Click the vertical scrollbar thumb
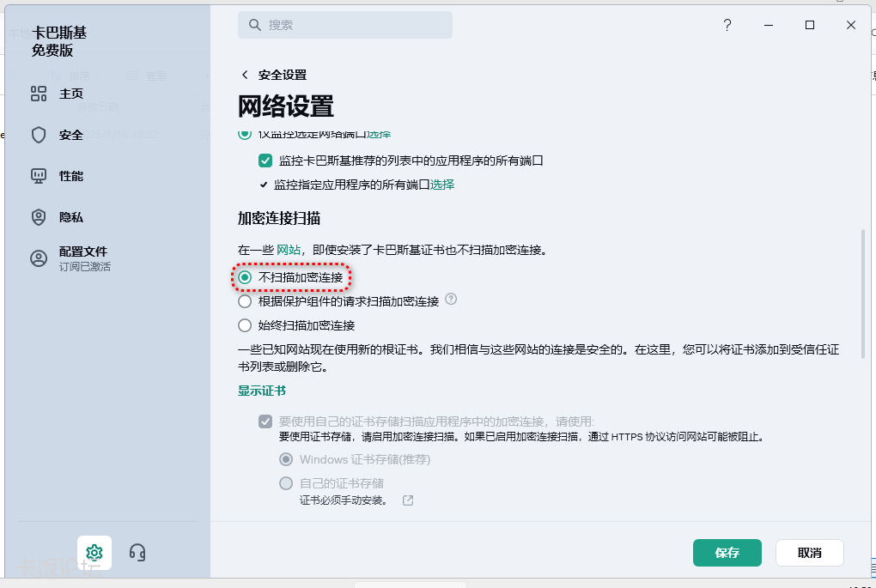This screenshot has width=876, height=588. tap(862, 294)
